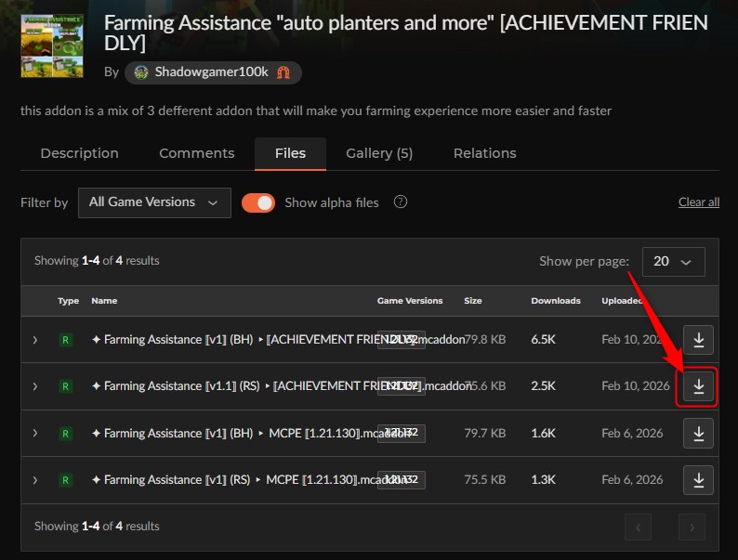Expand the Farming Assistance [v1] (BH) ACHIEVEMENT FRIENDLY row

tap(35, 340)
